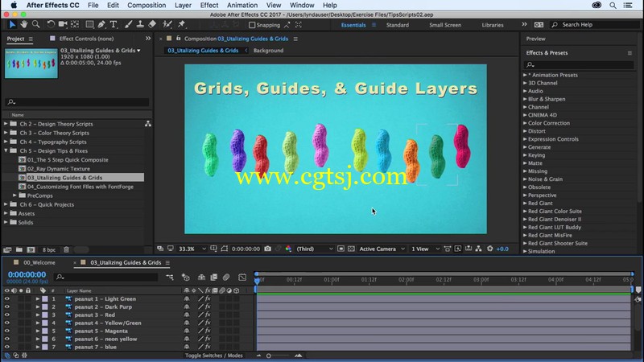Open the Composition menu
The width and height of the screenshot is (644, 362).
[x=147, y=6]
